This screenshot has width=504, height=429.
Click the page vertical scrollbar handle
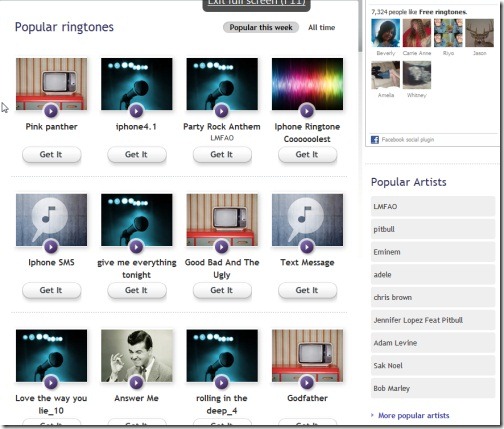point(360,27)
